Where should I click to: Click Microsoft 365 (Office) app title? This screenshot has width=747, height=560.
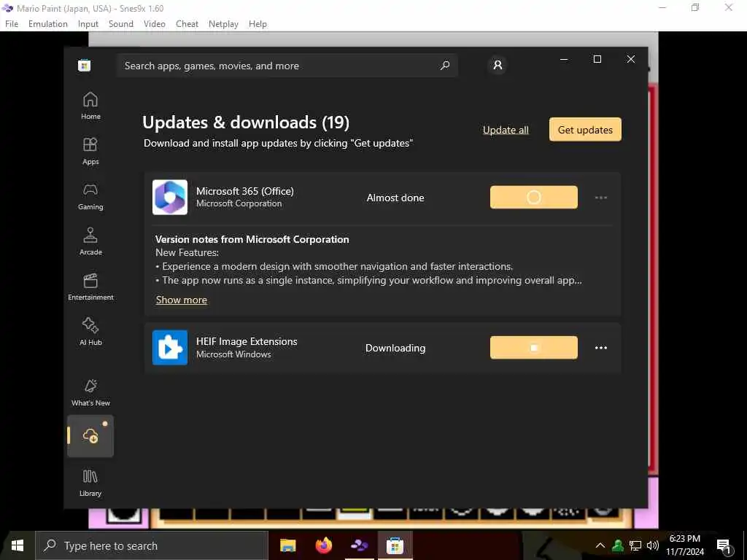click(x=245, y=191)
